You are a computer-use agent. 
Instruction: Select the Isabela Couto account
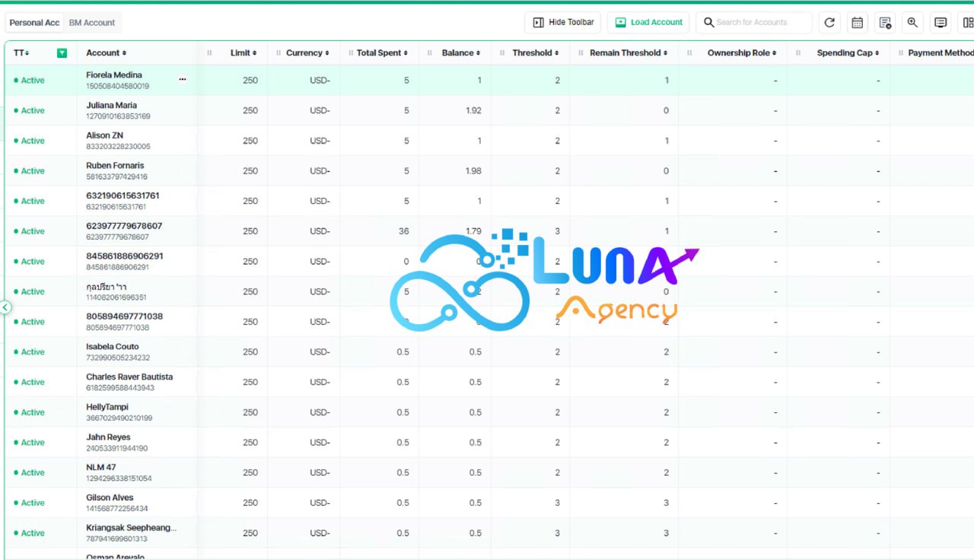point(113,347)
